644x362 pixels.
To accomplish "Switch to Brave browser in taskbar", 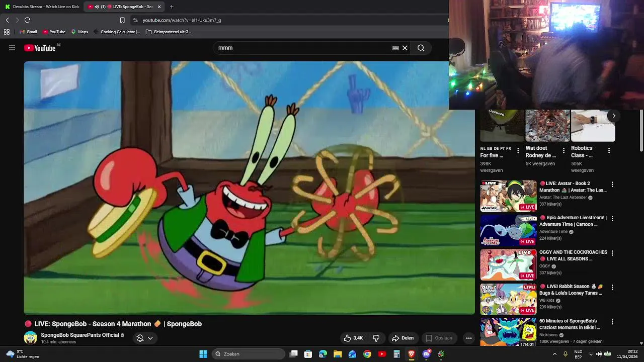I will [x=412, y=354].
